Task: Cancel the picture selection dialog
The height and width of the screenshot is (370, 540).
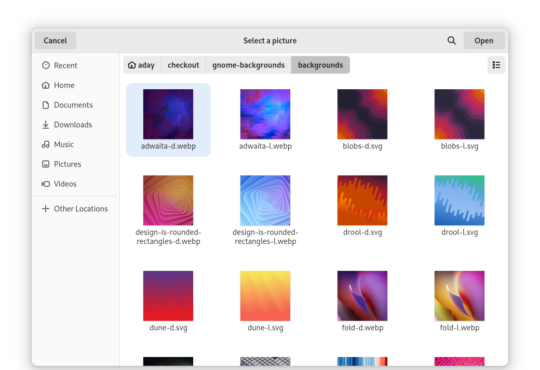Action: pos(55,41)
